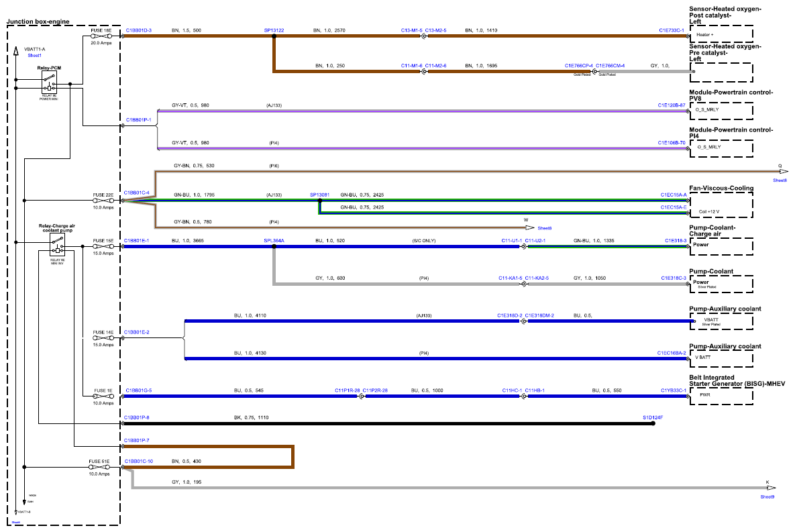Click the Relay-PCM relay symbol

(49, 82)
